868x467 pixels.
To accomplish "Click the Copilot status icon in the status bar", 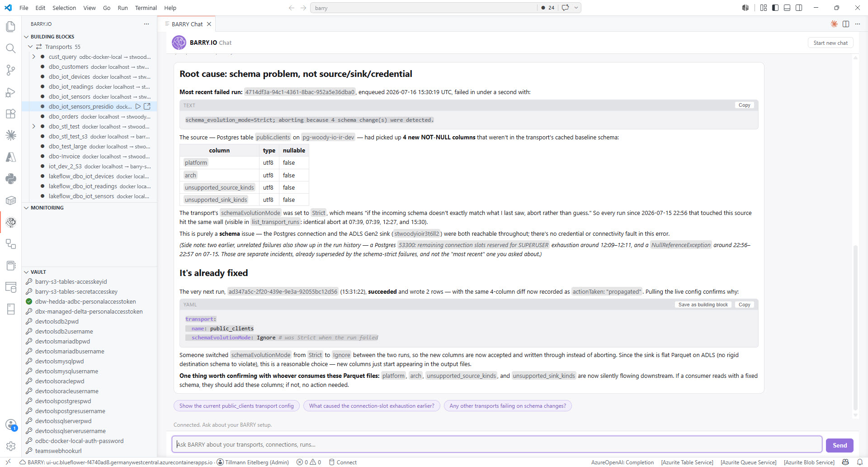I will tap(845, 462).
